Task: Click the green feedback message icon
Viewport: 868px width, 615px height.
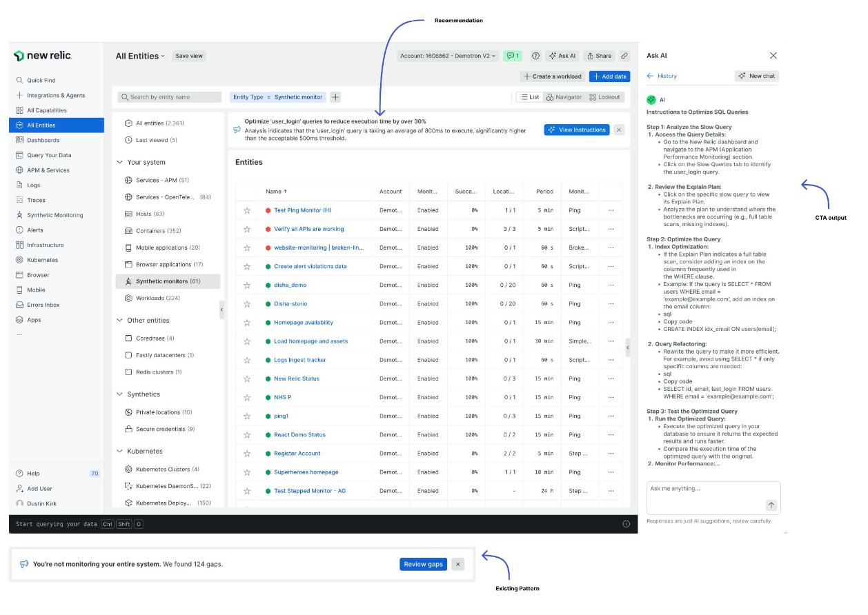Action: 512,56
